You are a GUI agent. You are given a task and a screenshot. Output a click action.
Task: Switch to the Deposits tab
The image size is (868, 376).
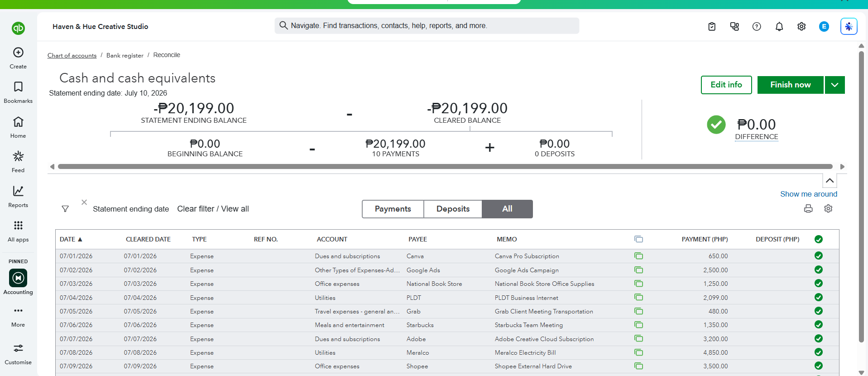pyautogui.click(x=453, y=209)
